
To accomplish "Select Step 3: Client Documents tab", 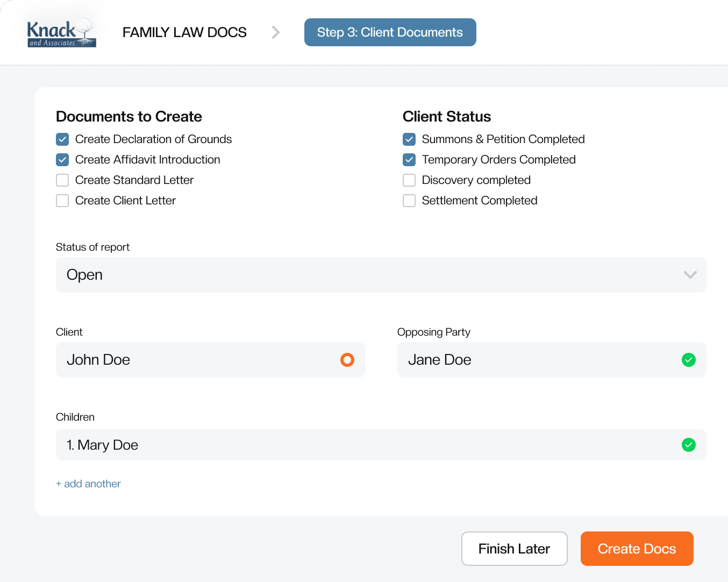I will click(390, 32).
